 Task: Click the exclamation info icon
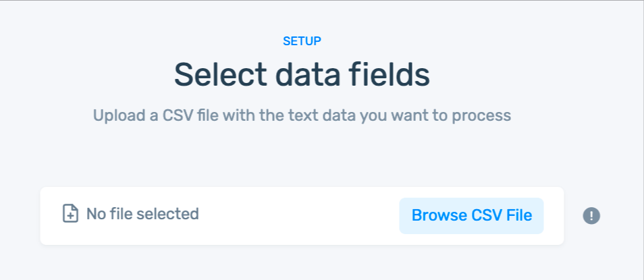(x=591, y=216)
